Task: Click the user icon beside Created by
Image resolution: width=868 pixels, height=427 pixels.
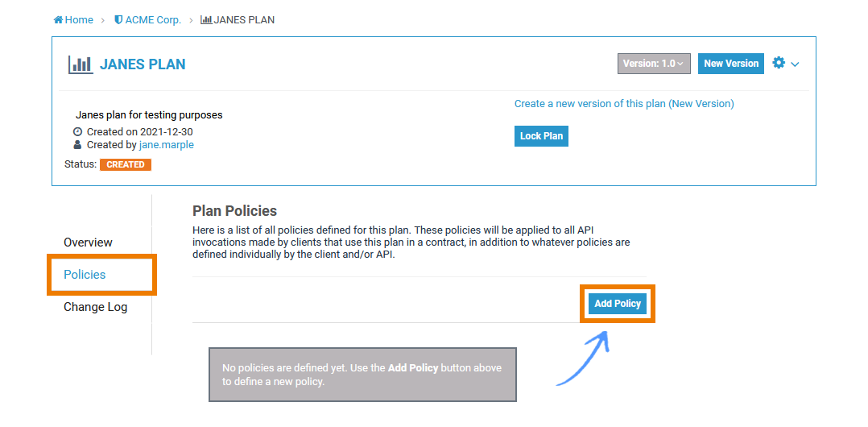Action: 77,145
